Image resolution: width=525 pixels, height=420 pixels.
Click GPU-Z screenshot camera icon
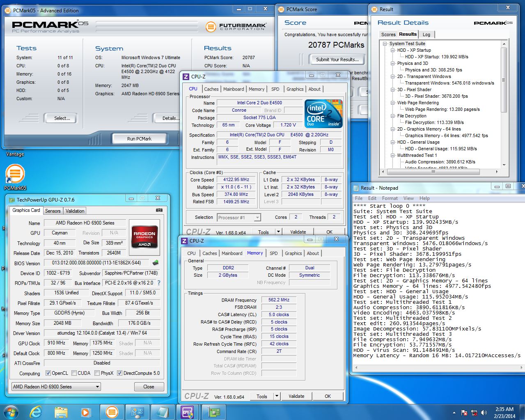159,210
